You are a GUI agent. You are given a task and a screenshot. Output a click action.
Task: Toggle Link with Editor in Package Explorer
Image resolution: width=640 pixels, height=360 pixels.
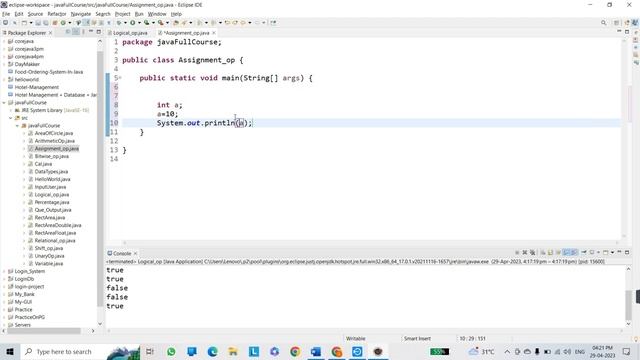(76, 32)
